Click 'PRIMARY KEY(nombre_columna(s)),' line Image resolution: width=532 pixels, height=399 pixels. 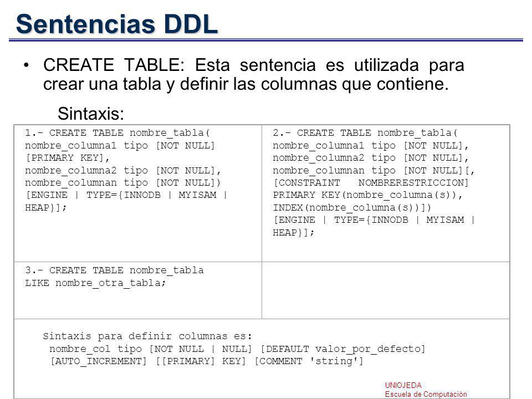(368, 195)
